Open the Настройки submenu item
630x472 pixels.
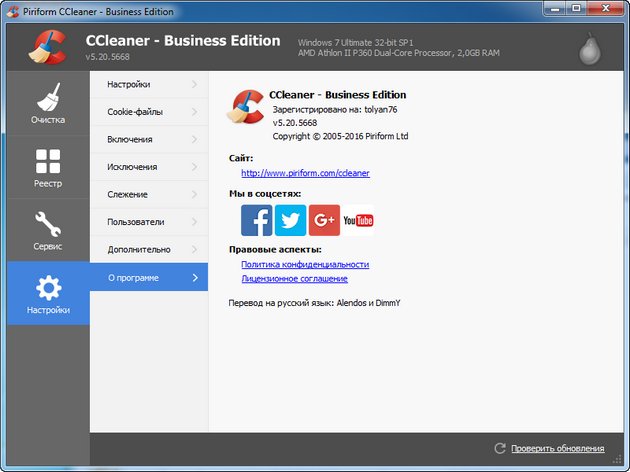149,84
